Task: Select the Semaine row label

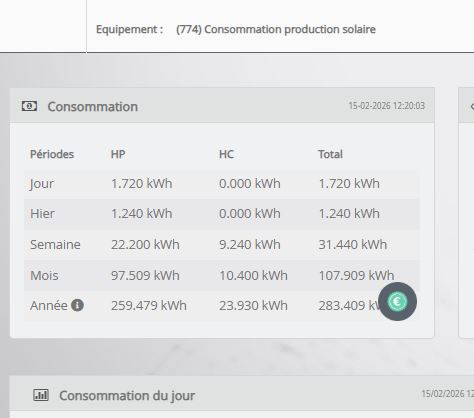Action: coord(55,245)
